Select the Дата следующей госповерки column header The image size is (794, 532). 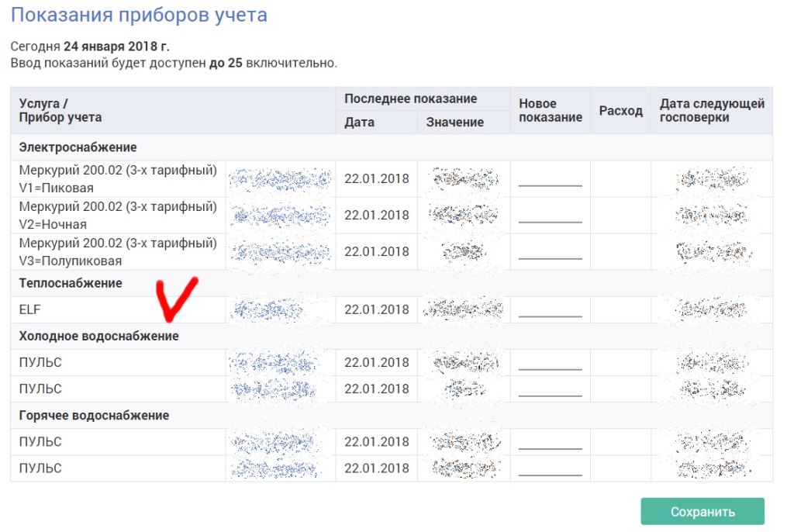click(712, 111)
